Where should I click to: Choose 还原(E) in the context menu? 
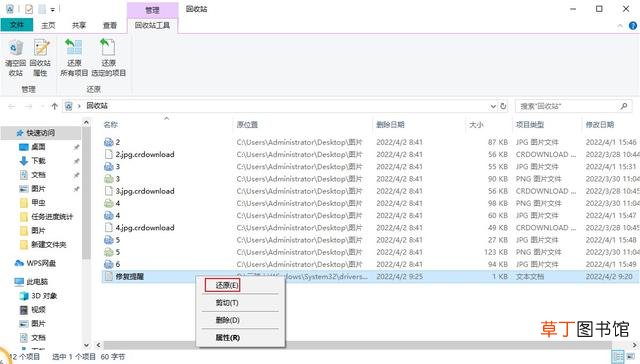tap(227, 285)
